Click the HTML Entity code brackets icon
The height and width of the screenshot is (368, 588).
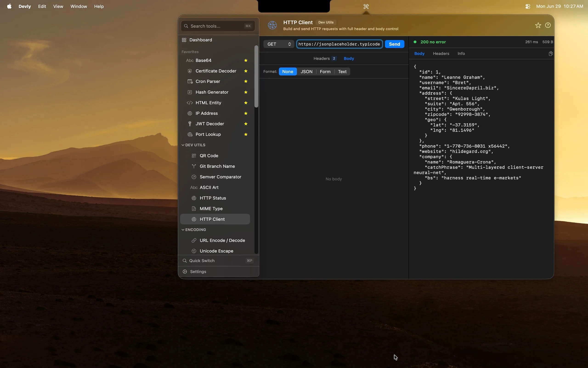click(189, 103)
